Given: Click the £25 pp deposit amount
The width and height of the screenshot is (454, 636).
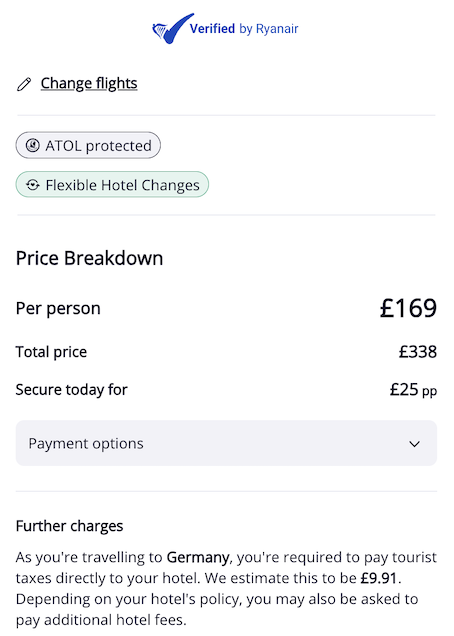Looking at the screenshot, I should tap(413, 390).
